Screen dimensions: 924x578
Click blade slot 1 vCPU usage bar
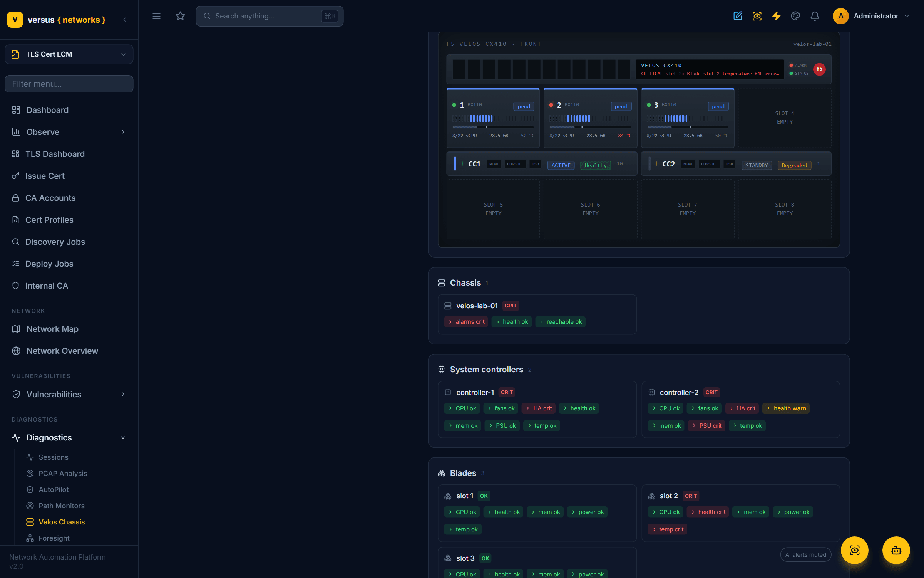493,119
